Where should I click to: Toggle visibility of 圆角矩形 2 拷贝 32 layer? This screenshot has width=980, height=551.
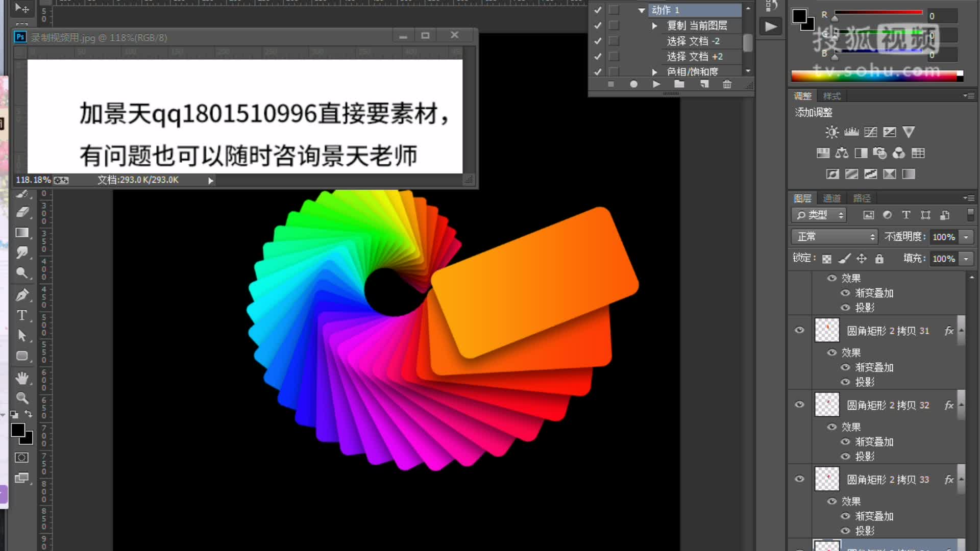800,405
